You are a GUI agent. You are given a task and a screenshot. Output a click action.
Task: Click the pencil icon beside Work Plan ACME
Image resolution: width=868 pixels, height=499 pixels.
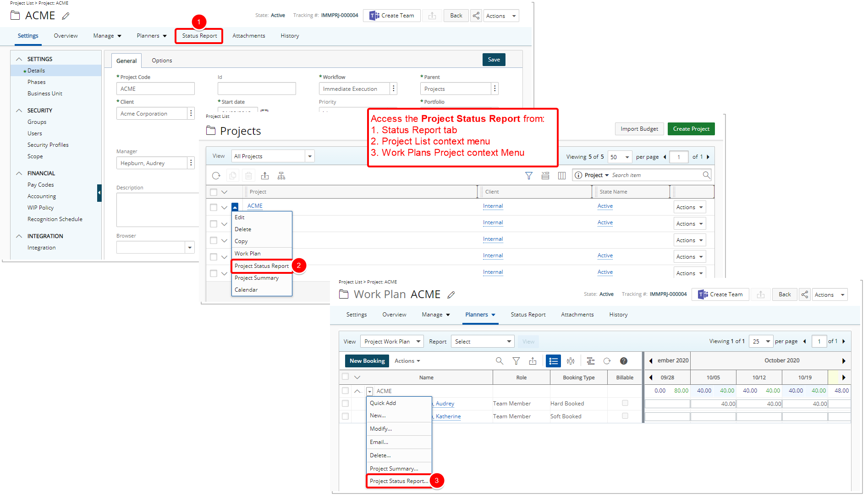(x=451, y=295)
